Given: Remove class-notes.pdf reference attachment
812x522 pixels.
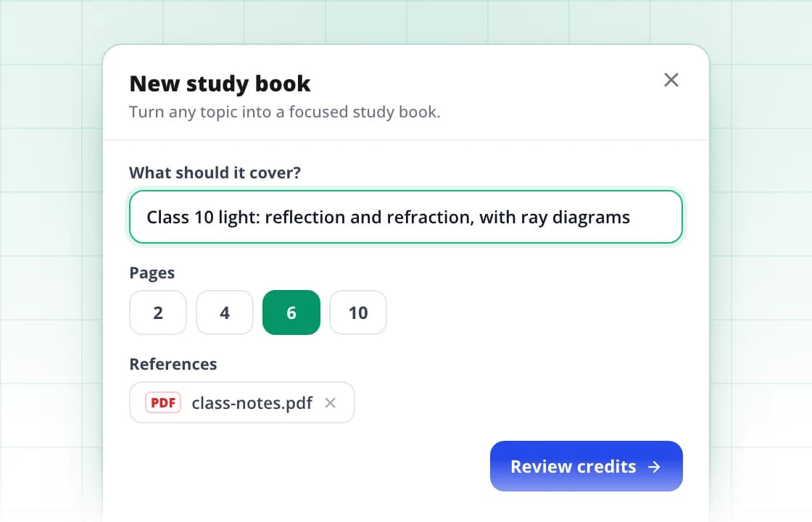Looking at the screenshot, I should (x=331, y=402).
